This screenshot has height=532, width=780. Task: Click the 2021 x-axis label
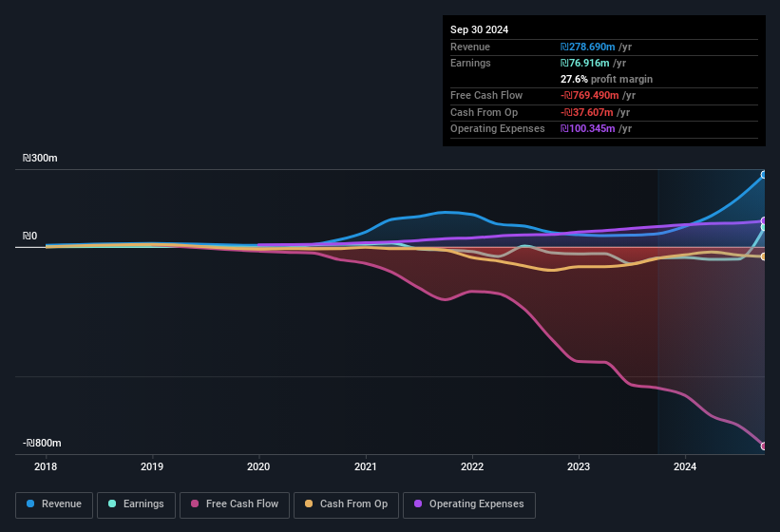pyautogui.click(x=366, y=466)
